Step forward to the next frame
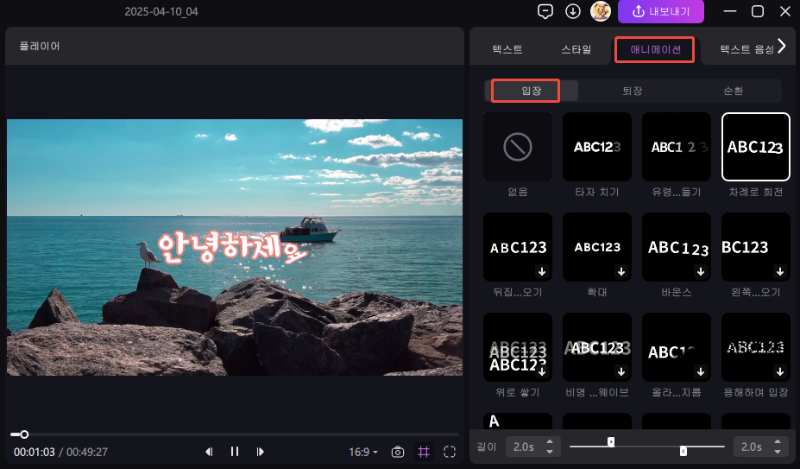 click(x=260, y=452)
